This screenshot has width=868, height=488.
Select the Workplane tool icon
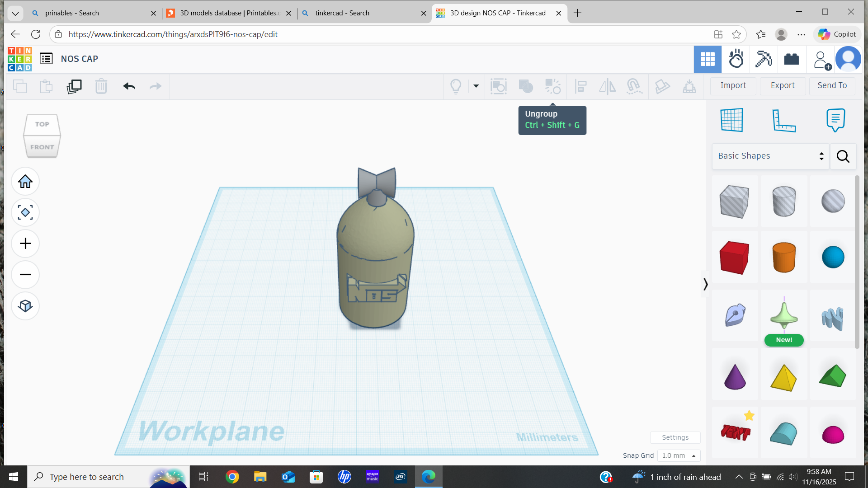click(x=731, y=120)
